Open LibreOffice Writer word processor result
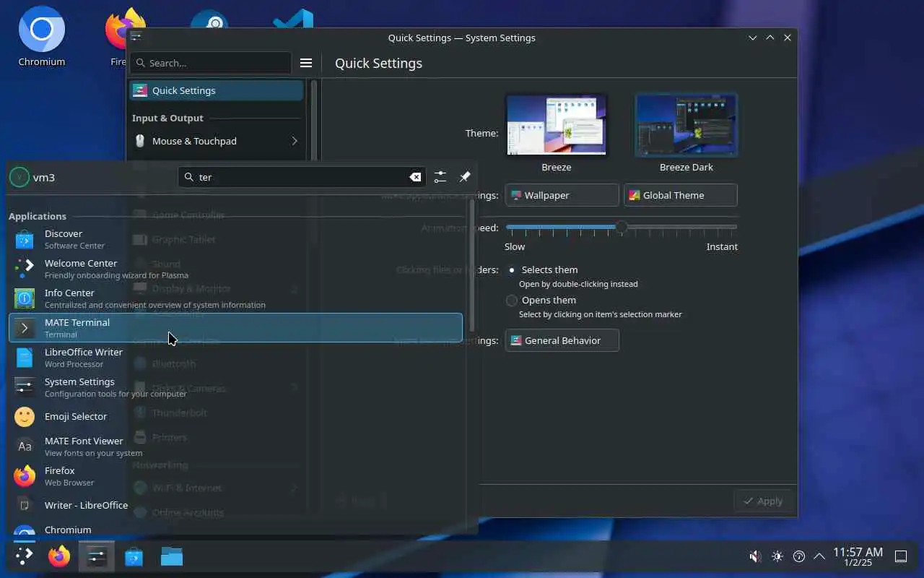This screenshot has width=924, height=578. click(235, 358)
